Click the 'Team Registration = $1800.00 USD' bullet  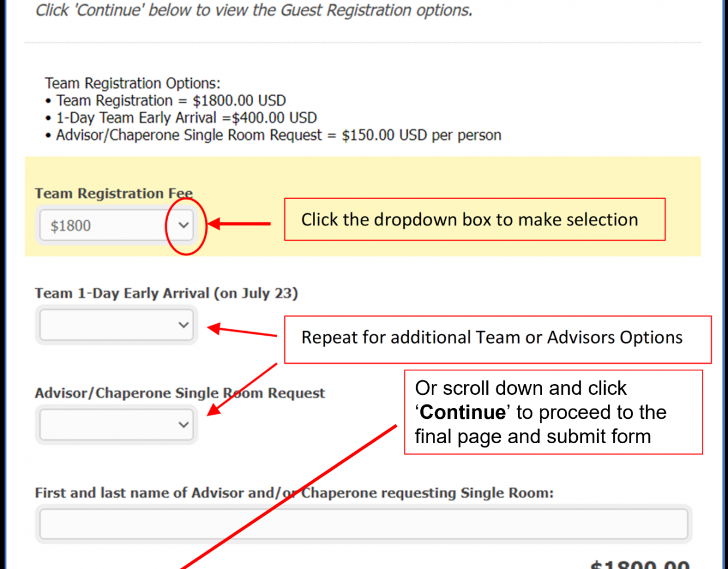(166, 101)
